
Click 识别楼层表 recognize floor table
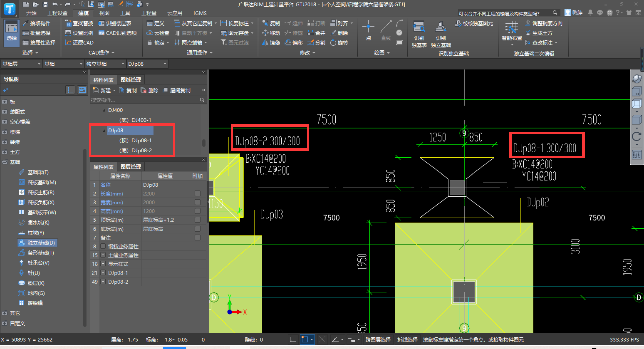pyautogui.click(x=115, y=23)
